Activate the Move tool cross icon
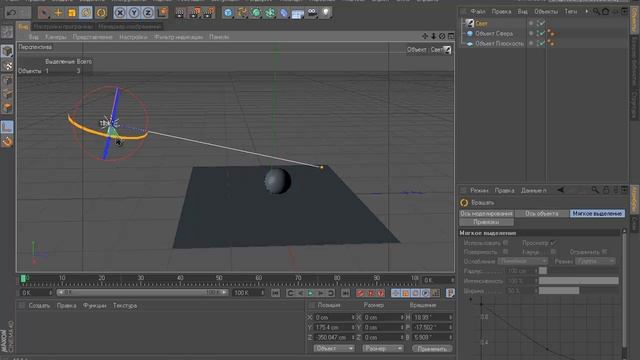 click(x=58, y=13)
